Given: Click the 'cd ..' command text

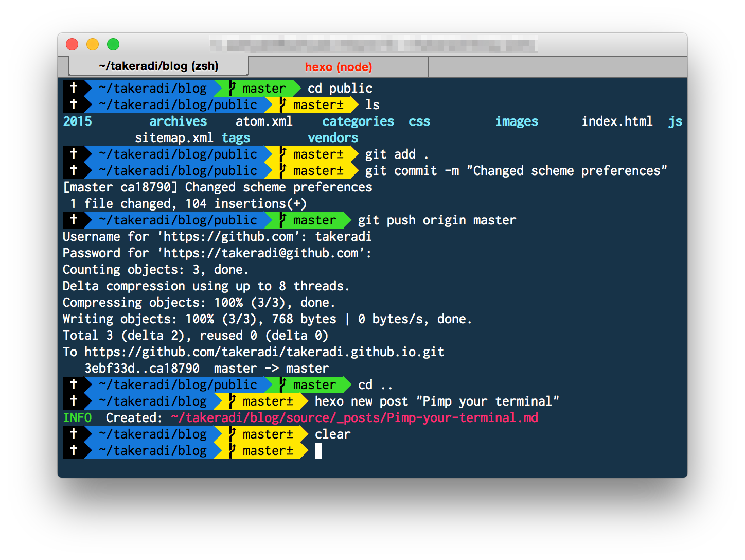Looking at the screenshot, I should coord(376,385).
